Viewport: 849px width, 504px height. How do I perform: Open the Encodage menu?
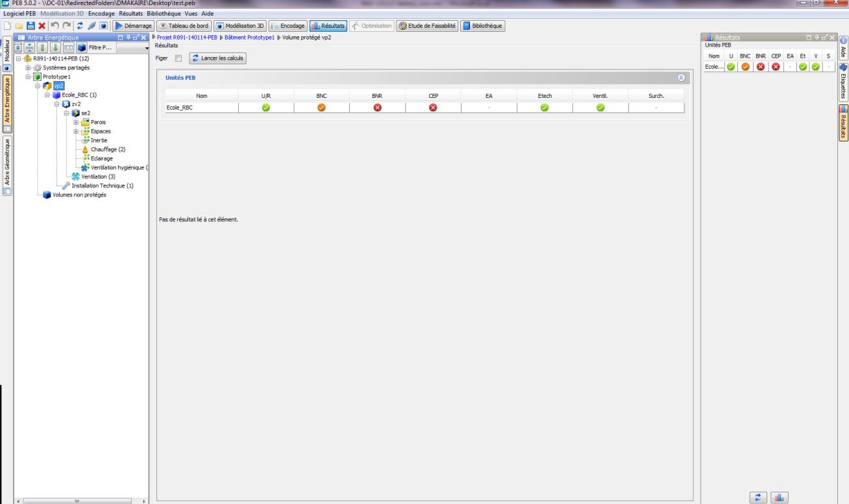point(101,13)
